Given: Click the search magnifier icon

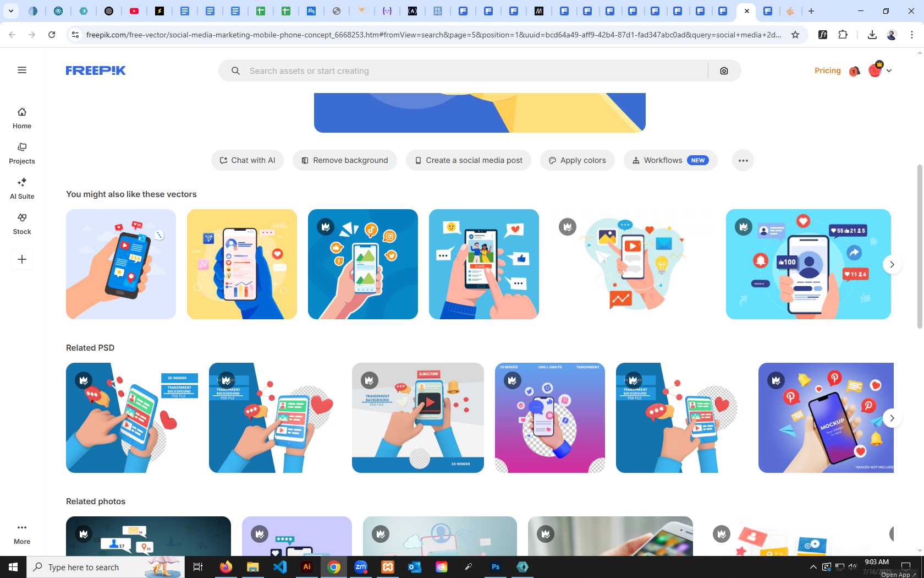Looking at the screenshot, I should pyautogui.click(x=235, y=70).
